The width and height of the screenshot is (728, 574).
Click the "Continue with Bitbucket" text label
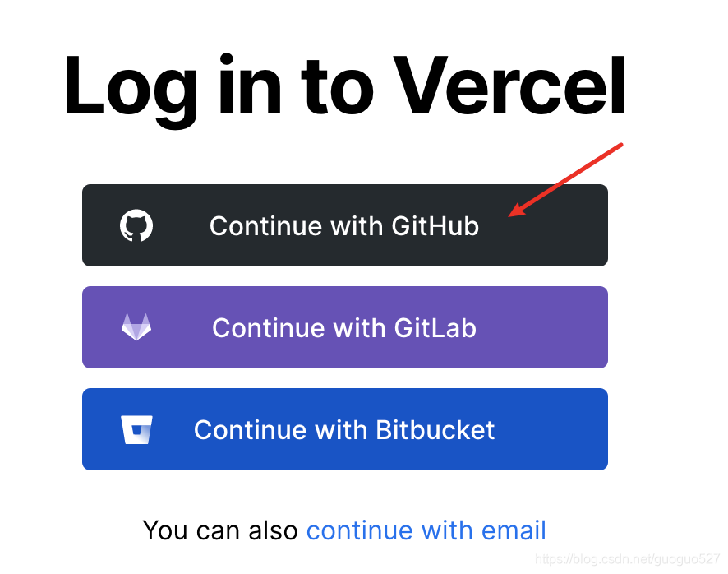point(343,429)
